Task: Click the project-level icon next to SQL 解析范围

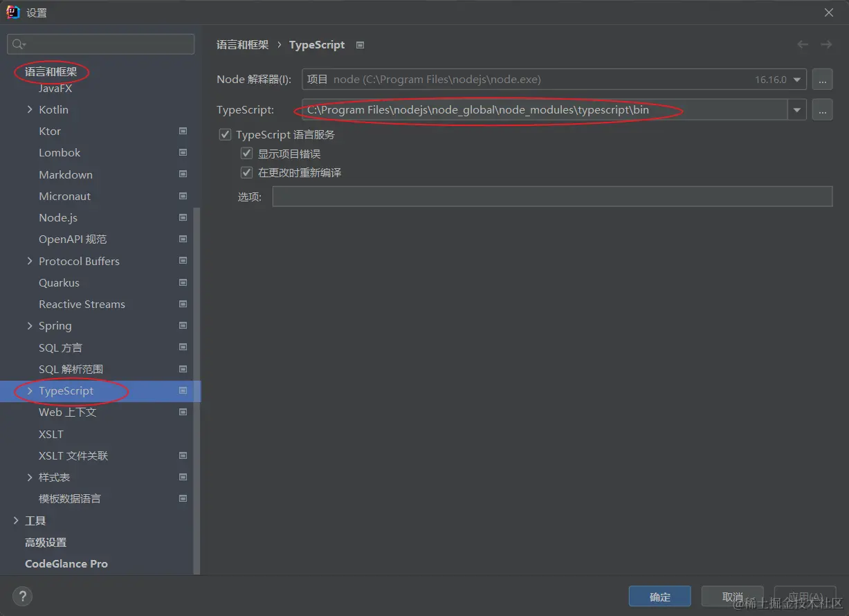Action: (183, 369)
